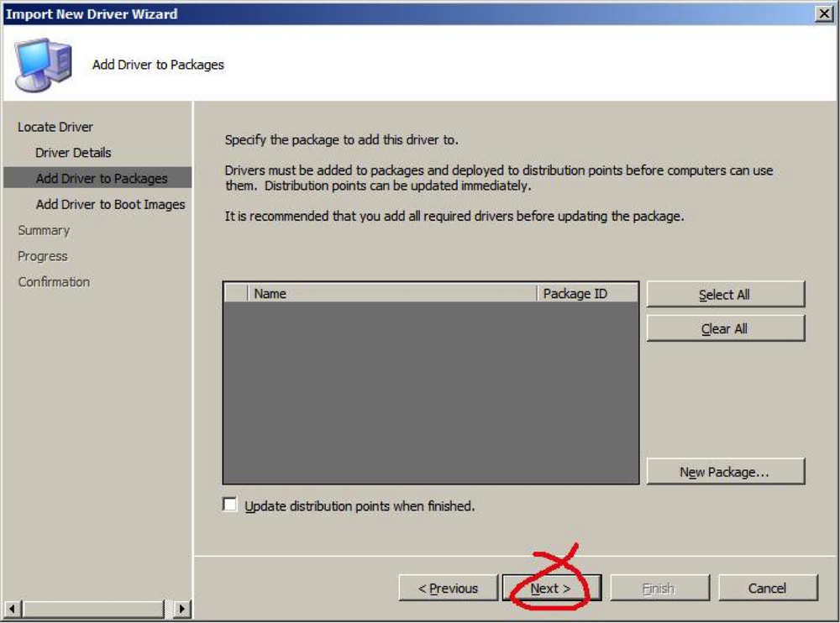Select the Locate Driver step
Viewport: 840px width, 623px height.
click(55, 127)
